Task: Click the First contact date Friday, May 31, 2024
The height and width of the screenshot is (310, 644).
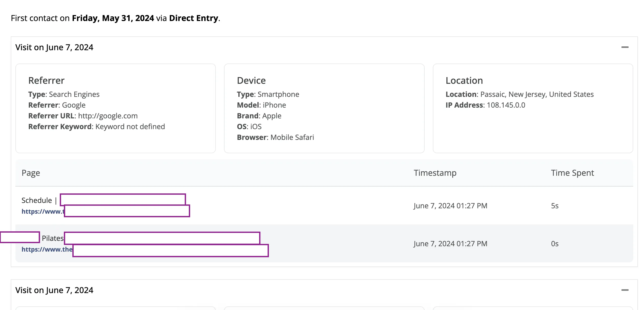Action: [113, 18]
